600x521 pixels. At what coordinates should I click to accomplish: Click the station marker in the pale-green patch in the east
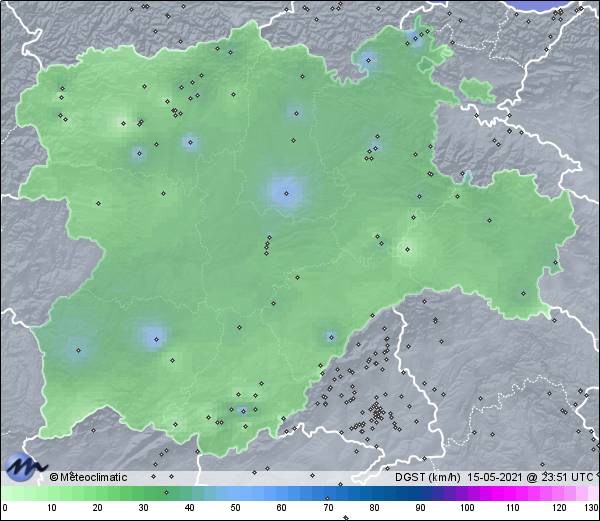click(408, 249)
